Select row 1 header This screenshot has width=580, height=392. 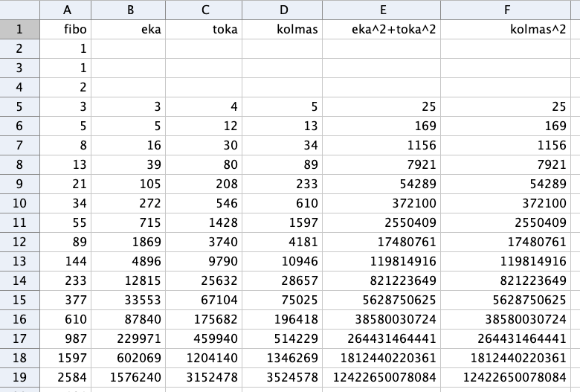point(19,30)
